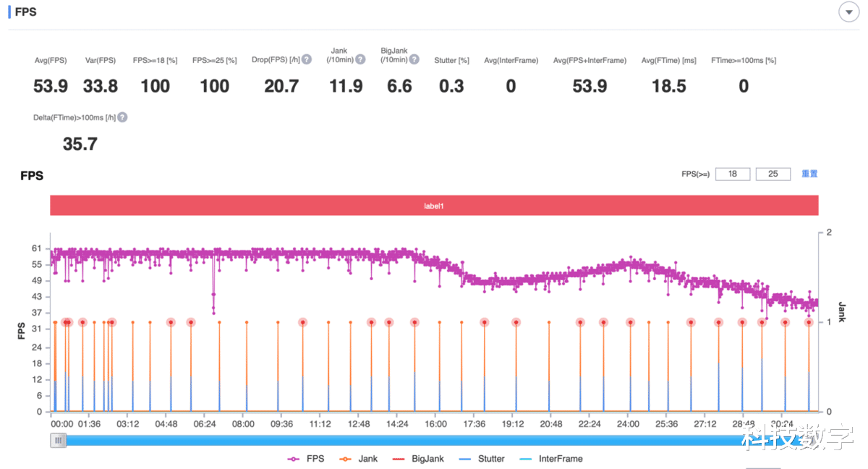Grab the timeline range slider handle
Screen dimensions: 868x469
[x=59, y=440]
